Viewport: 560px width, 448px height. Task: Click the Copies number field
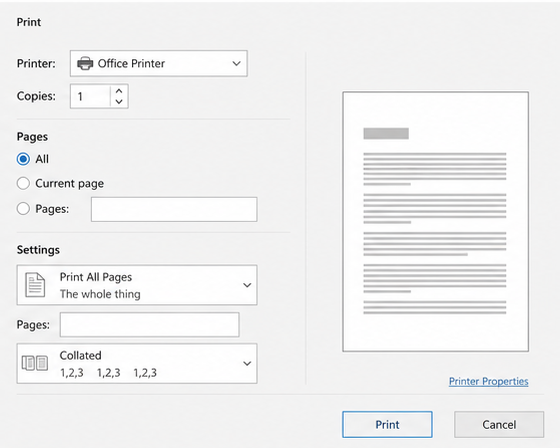tap(90, 96)
